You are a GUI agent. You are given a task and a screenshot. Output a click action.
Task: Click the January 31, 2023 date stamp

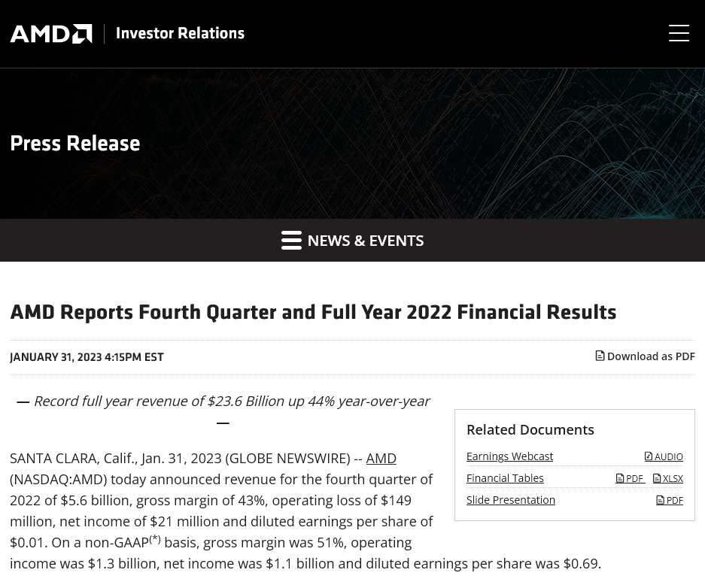(x=87, y=357)
